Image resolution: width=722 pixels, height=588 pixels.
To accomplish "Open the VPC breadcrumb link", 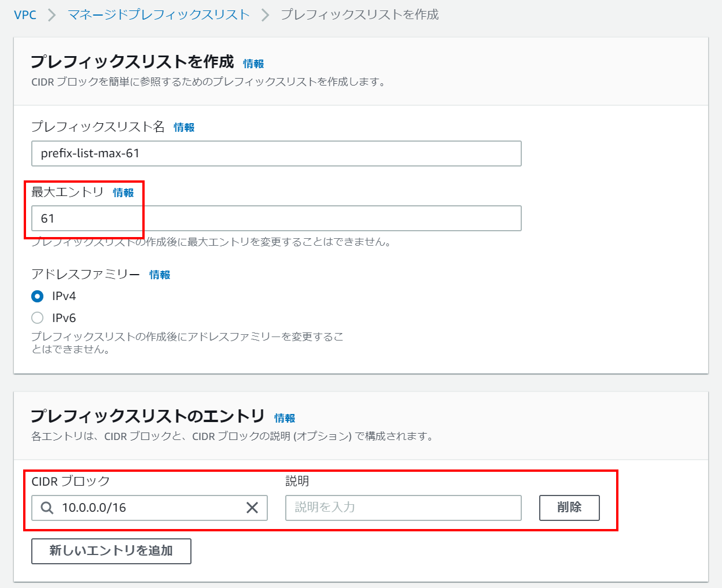I will pyautogui.click(x=25, y=14).
